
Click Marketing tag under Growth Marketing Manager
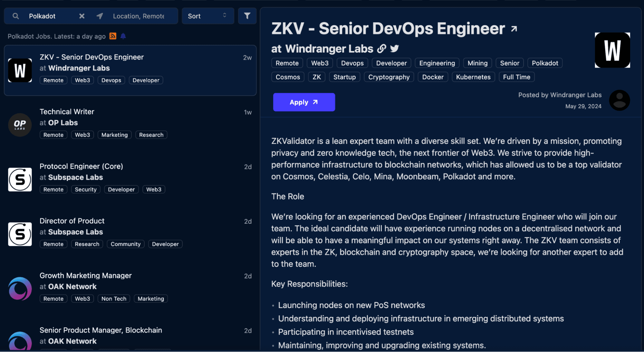tap(151, 299)
